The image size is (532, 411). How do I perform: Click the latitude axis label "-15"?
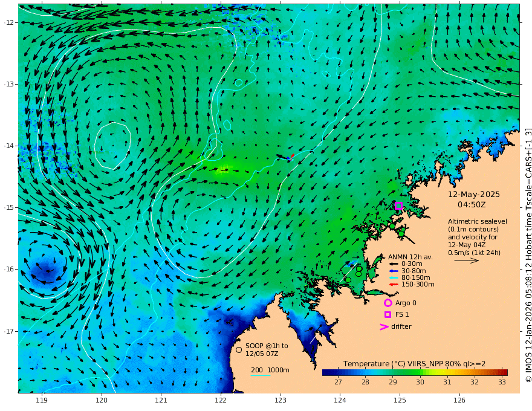point(9,207)
